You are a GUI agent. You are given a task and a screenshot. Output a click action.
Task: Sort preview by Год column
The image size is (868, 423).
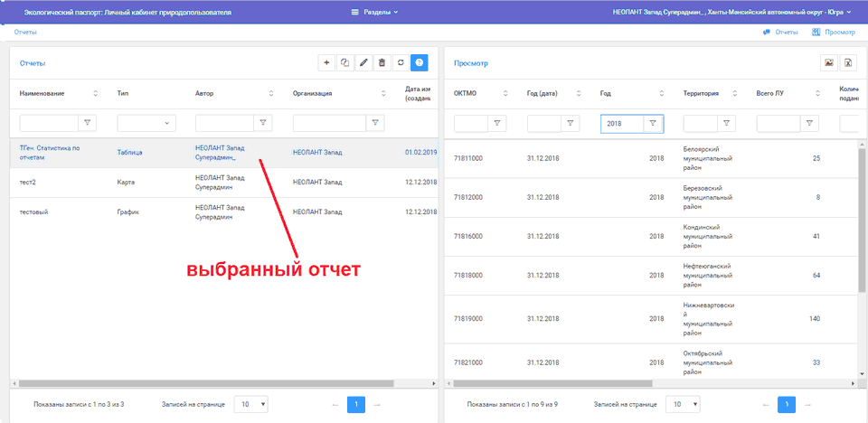(x=662, y=94)
